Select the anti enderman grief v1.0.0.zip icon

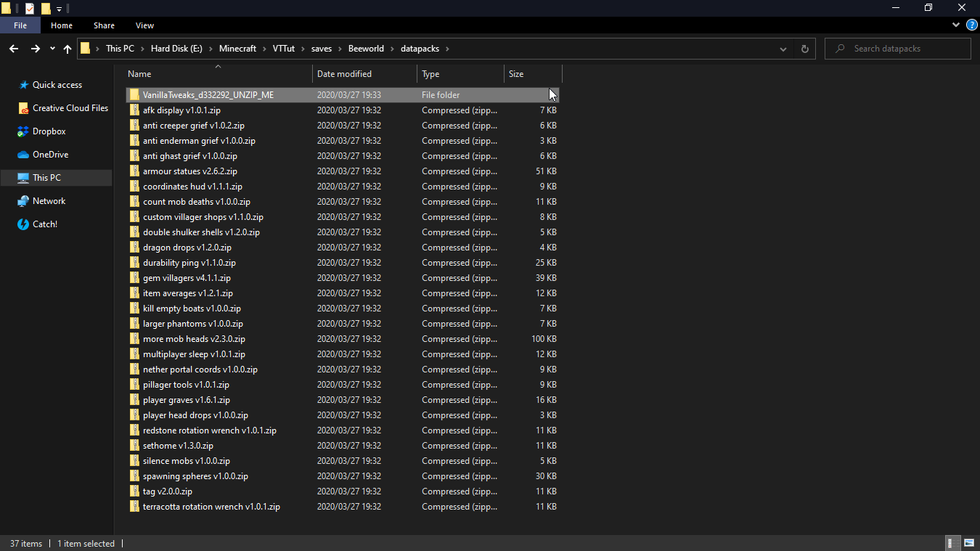click(134, 141)
